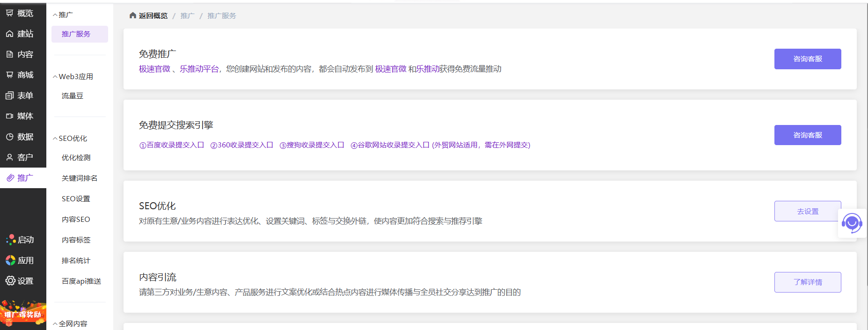This screenshot has width=868, height=330.
Task: Select the 商城 shop cart icon
Action: [9, 75]
